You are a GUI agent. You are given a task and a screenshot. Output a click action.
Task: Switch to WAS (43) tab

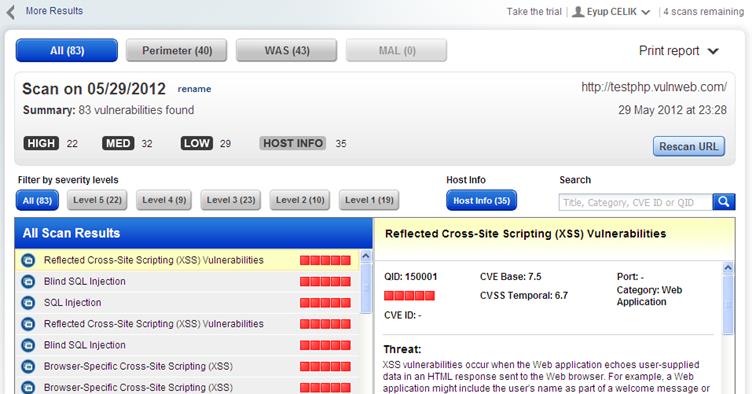click(286, 51)
